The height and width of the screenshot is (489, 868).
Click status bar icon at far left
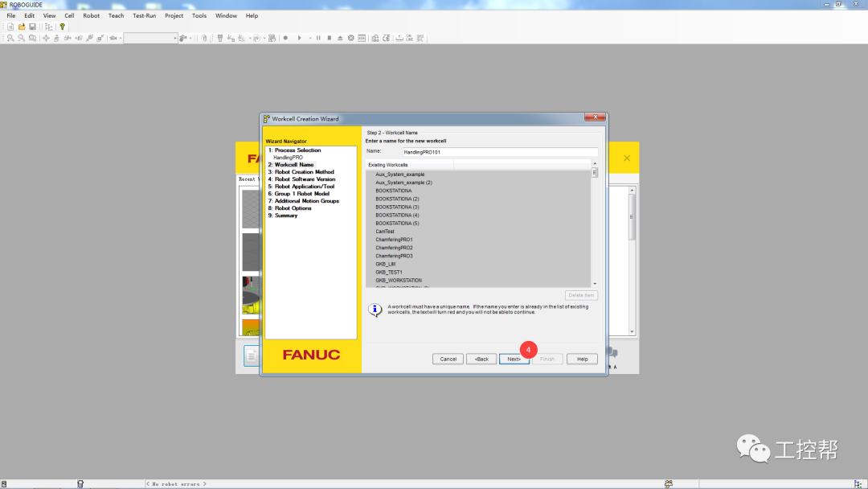coord(4,484)
